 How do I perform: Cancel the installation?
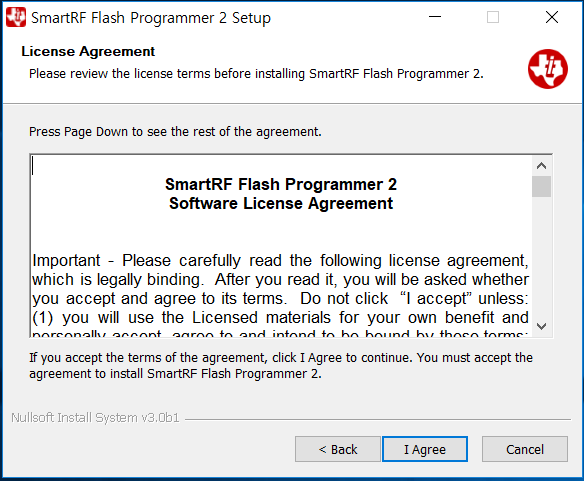[525, 449]
